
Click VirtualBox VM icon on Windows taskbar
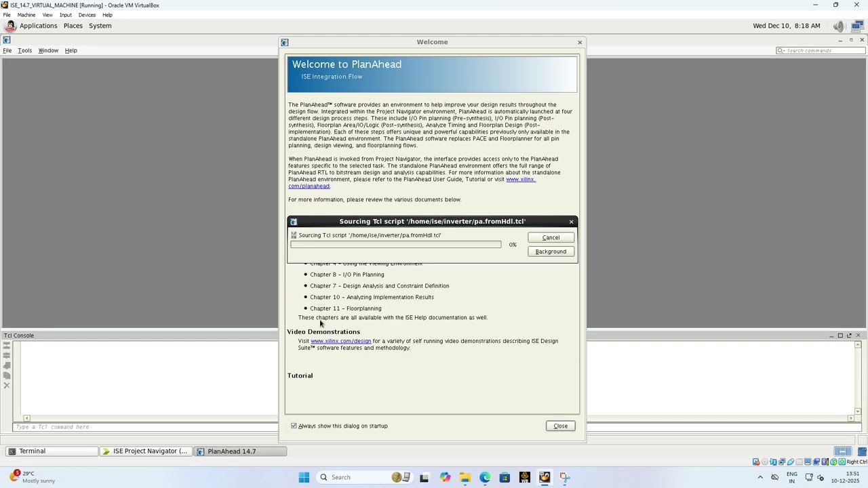545,478
